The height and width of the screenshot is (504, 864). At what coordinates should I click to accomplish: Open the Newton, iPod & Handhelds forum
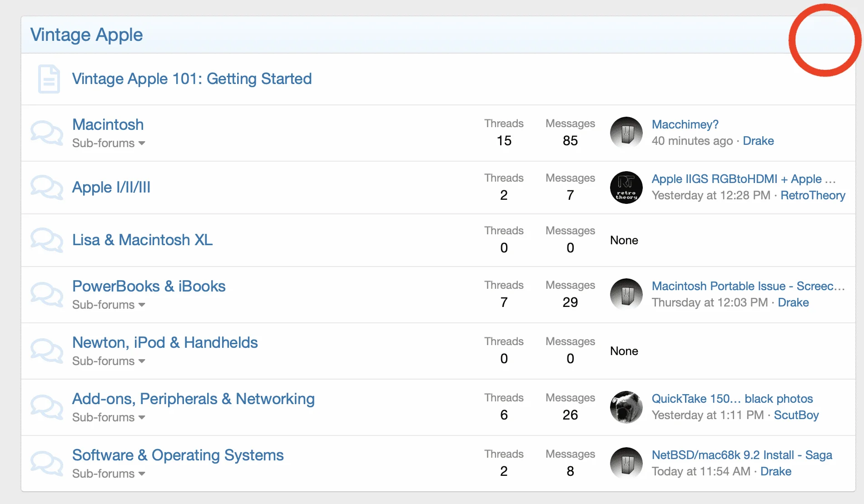165,342
